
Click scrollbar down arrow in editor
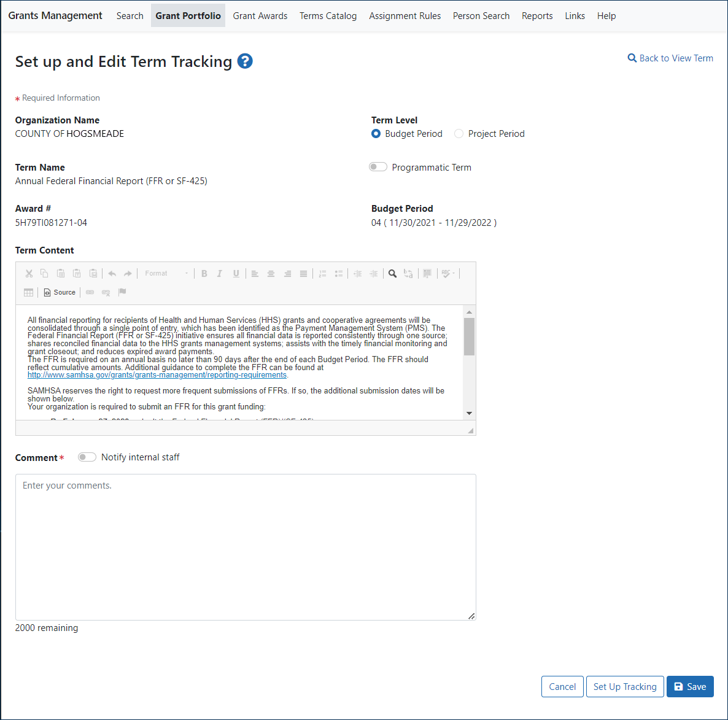pyautogui.click(x=469, y=413)
